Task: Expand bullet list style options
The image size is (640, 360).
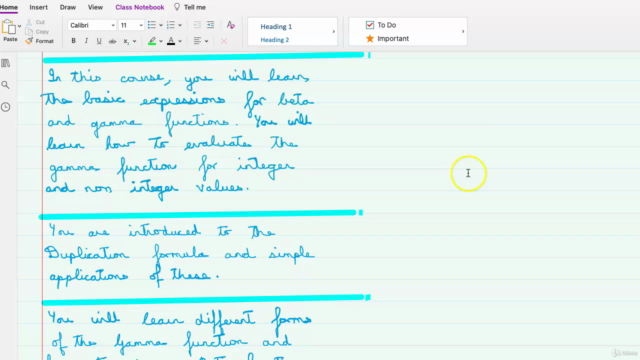Action: tap(161, 25)
